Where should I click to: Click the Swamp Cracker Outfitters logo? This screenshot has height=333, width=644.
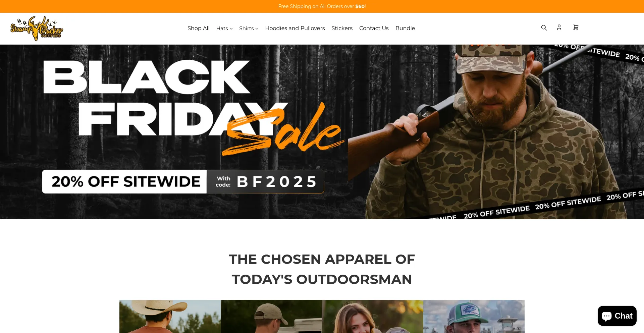coord(37,29)
